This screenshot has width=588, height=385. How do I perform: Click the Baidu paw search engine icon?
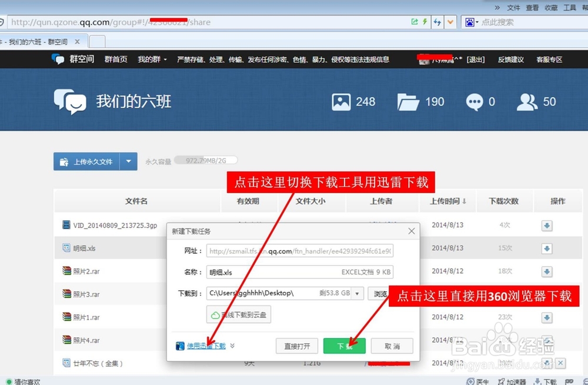(469, 22)
